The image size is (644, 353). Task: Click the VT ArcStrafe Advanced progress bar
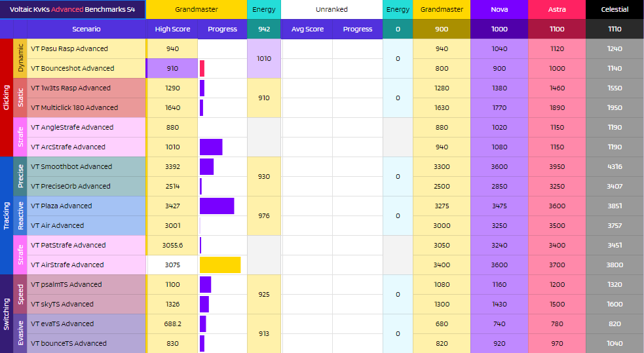211,147
